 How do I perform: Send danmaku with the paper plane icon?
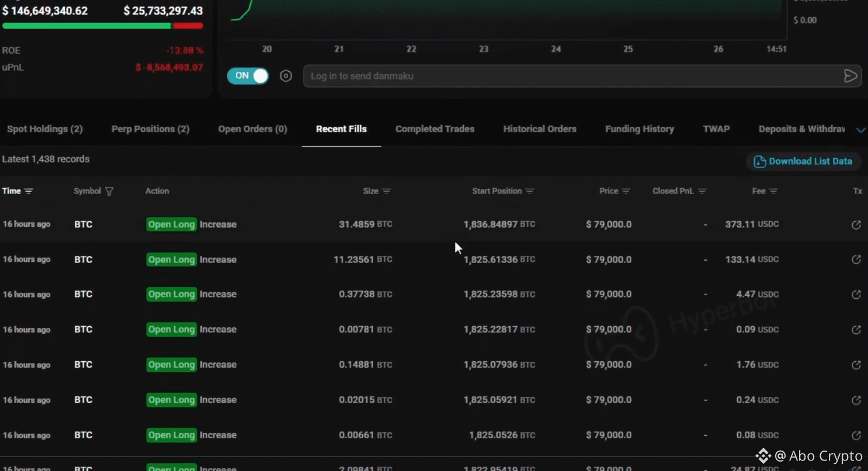click(x=850, y=76)
